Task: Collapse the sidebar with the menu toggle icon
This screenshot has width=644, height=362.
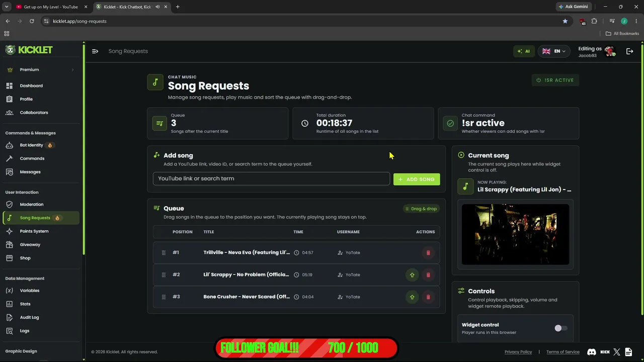Action: pyautogui.click(x=95, y=51)
